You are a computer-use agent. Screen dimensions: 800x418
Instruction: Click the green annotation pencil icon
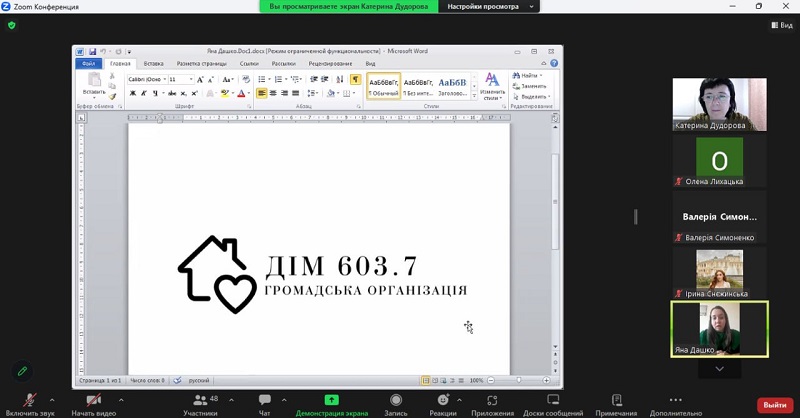[x=22, y=371]
